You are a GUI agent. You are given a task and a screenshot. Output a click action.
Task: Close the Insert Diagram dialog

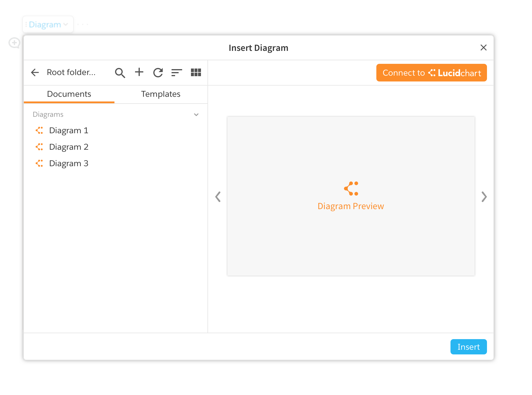(x=483, y=48)
